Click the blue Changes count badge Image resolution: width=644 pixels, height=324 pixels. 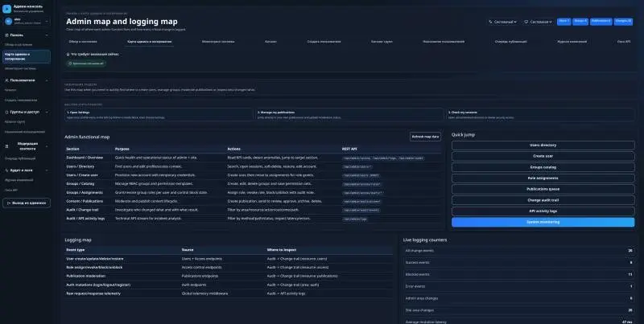point(623,22)
